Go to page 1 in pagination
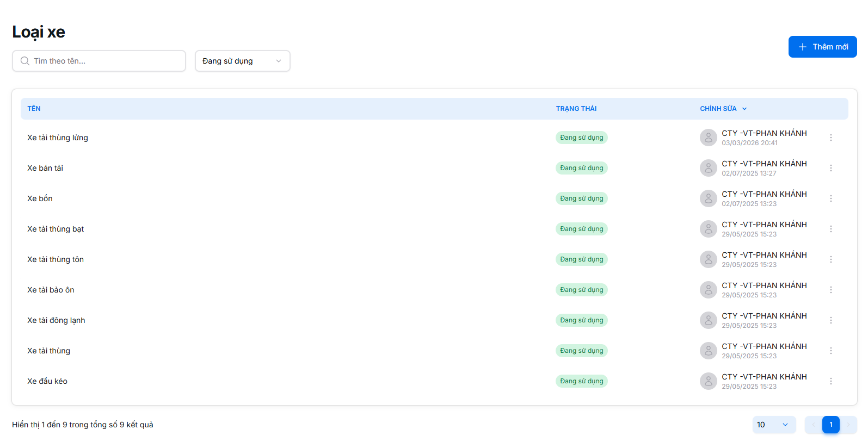Viewport: 868px width, 448px height. [830, 425]
